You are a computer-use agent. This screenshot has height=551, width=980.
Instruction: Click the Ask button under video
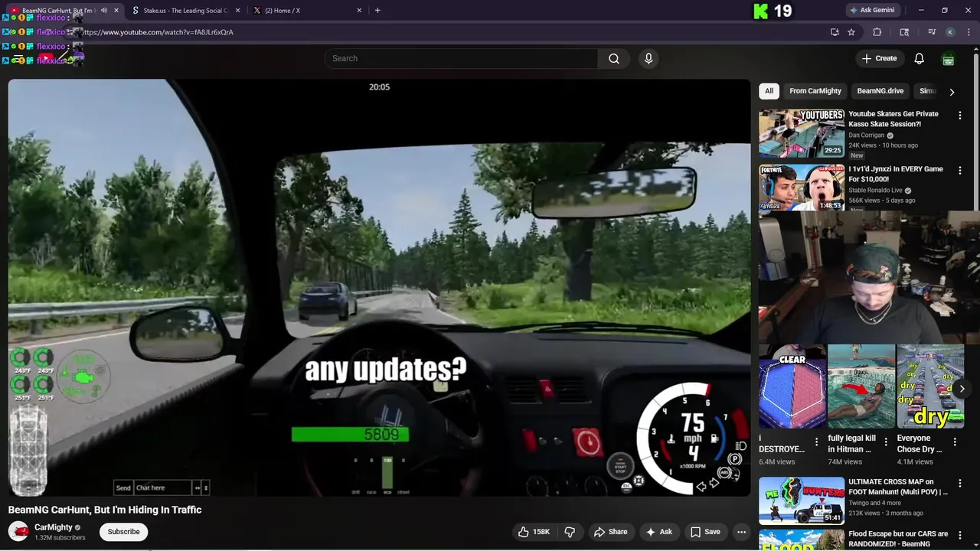[x=658, y=532]
